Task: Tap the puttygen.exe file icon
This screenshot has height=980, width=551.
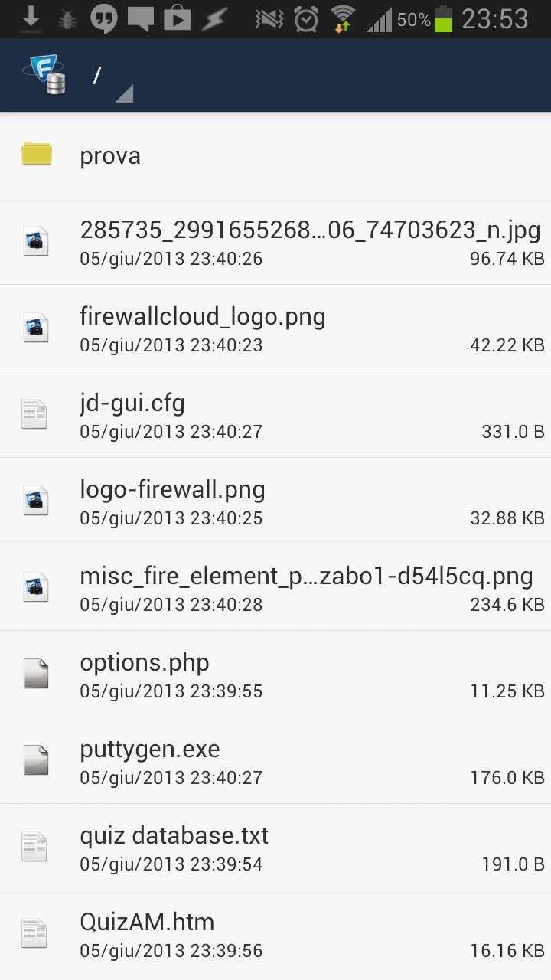Action: coord(35,761)
